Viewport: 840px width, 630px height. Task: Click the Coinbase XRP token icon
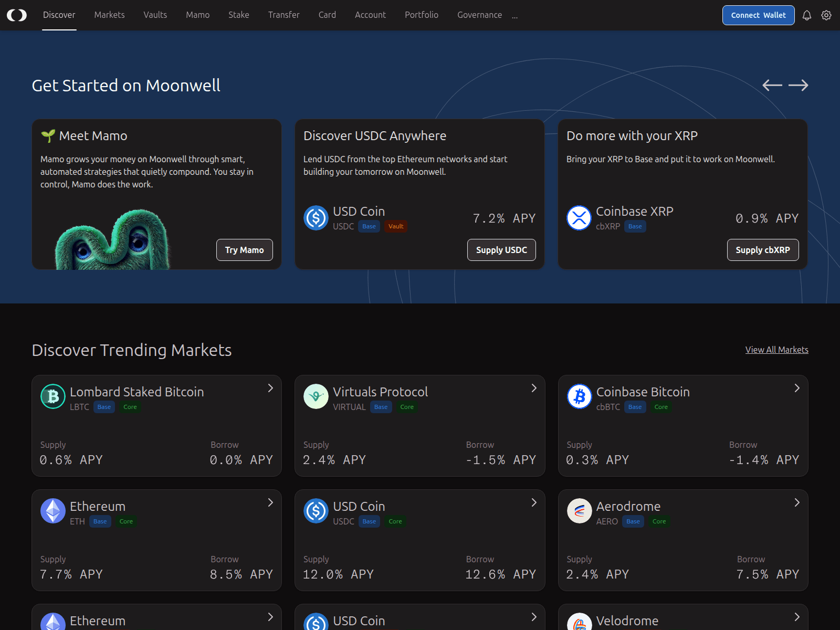(579, 218)
